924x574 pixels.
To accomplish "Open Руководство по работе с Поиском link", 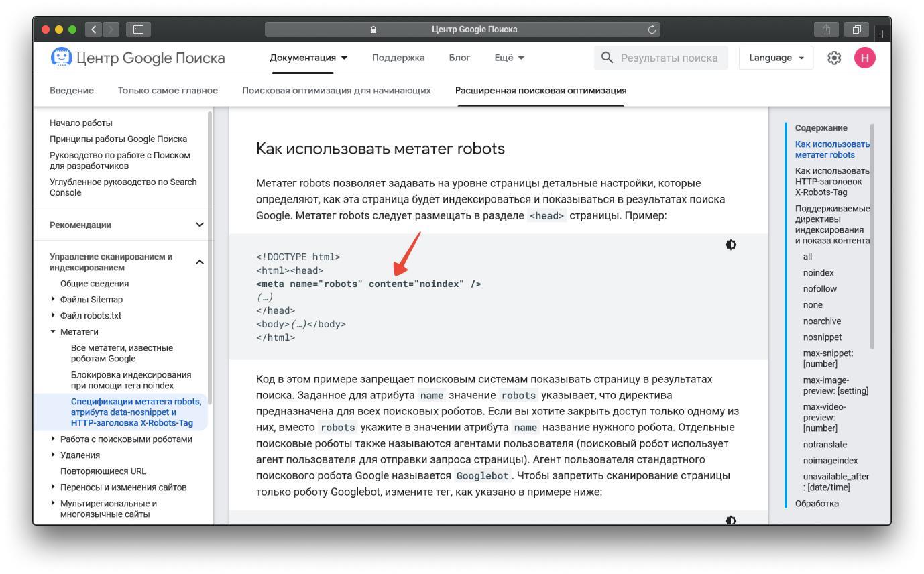I will coord(120,161).
